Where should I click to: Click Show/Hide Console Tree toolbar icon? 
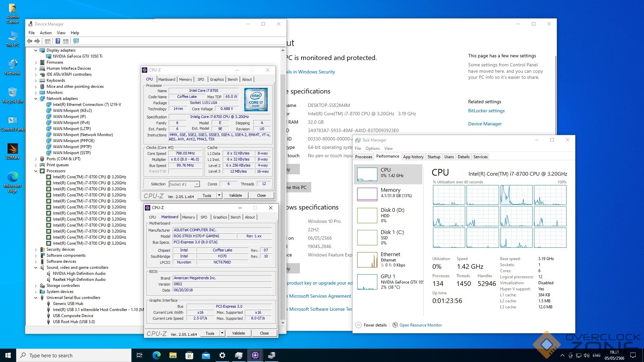coord(48,41)
